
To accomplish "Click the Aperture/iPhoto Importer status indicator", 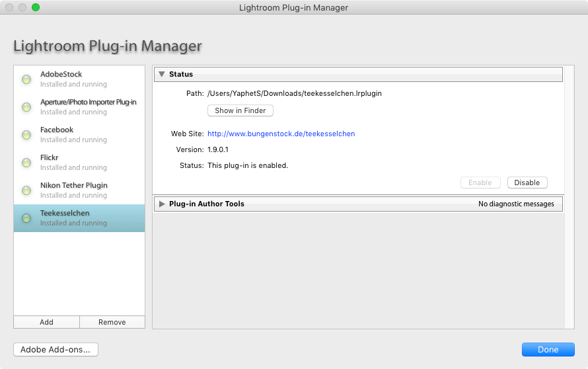I will pyautogui.click(x=26, y=107).
